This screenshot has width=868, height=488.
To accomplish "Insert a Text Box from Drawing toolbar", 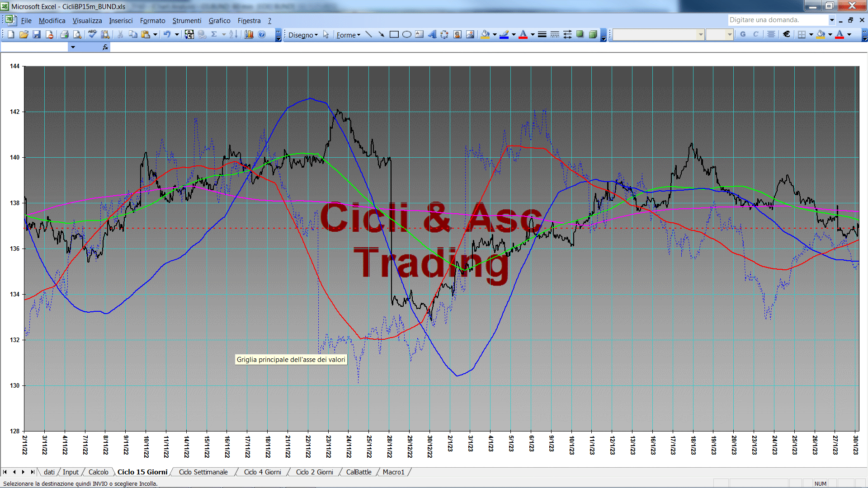I will point(419,34).
